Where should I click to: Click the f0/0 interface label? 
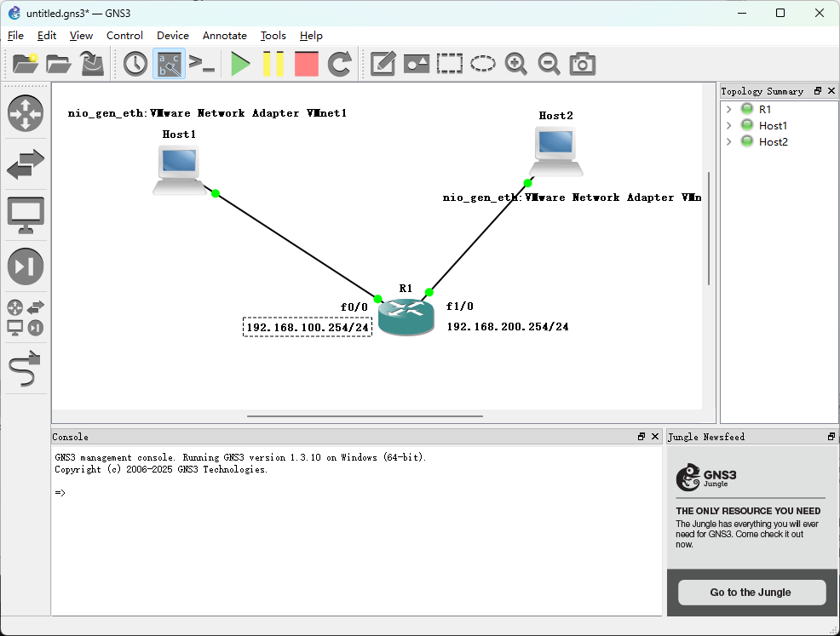(354, 307)
